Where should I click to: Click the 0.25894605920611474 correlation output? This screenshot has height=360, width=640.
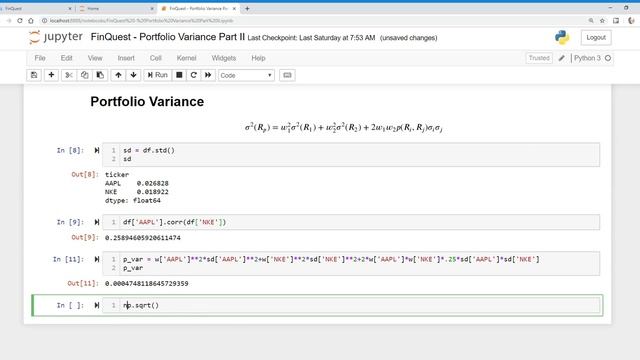click(x=143, y=238)
